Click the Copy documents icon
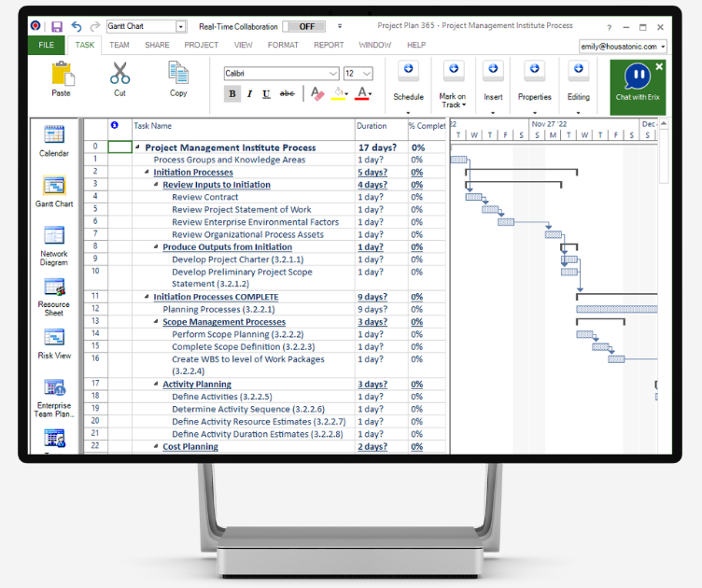 click(178, 73)
